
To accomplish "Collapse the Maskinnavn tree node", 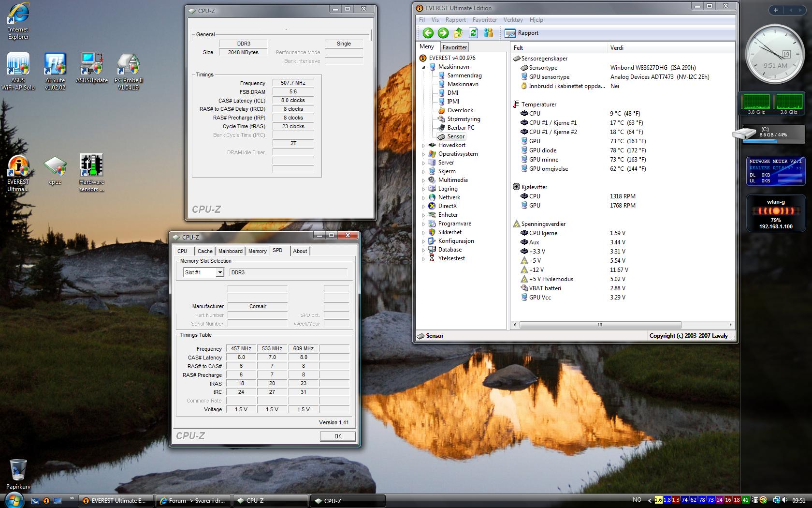I will coord(424,67).
